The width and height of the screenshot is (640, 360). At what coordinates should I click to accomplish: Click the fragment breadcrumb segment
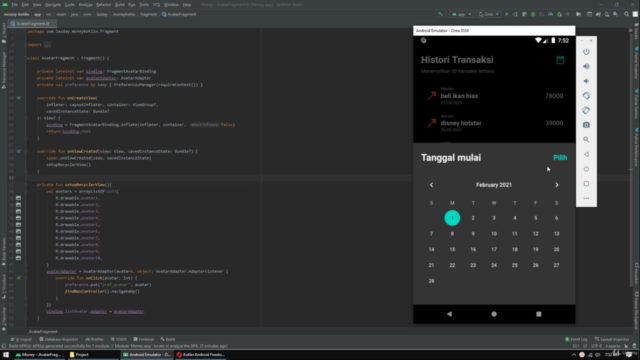click(x=148, y=14)
